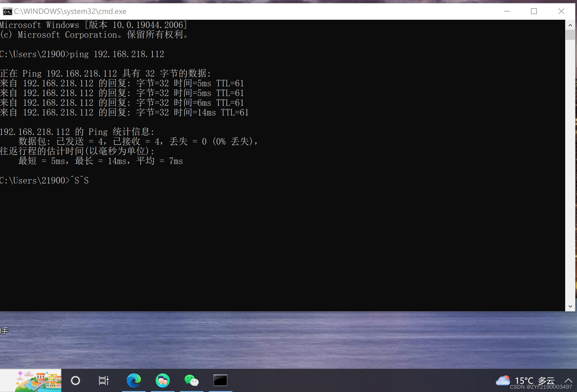Screen dimensions: 577x392
Task: Switch to Command Prompt taskbar icon
Action: coord(220,380)
